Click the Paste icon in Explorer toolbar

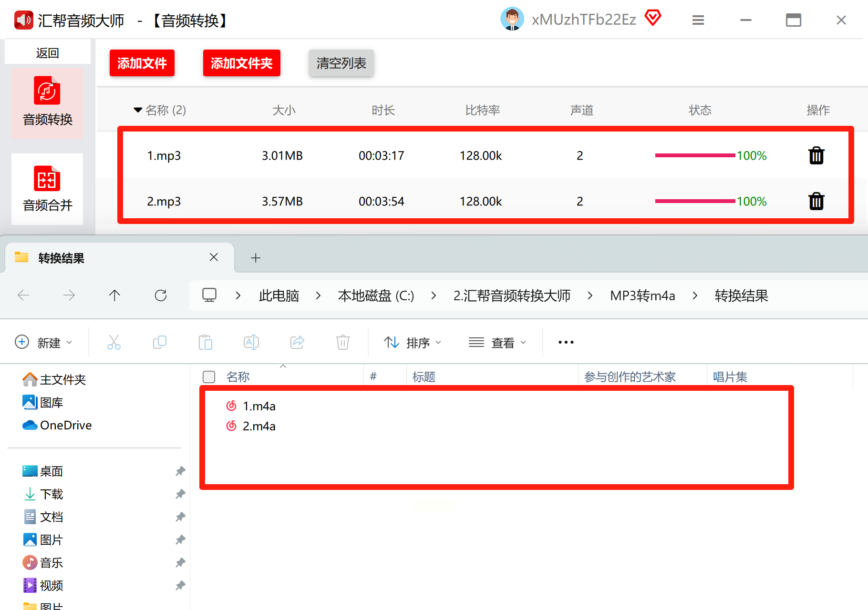[206, 342]
